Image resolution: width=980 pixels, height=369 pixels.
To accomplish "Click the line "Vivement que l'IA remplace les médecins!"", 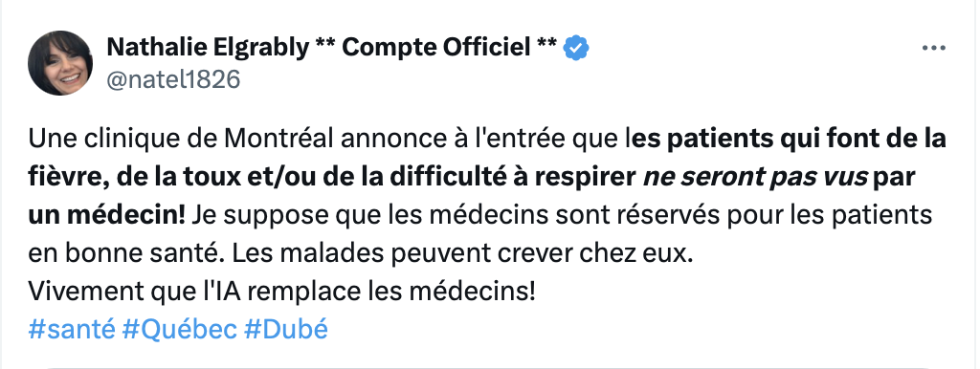I will pos(282,291).
